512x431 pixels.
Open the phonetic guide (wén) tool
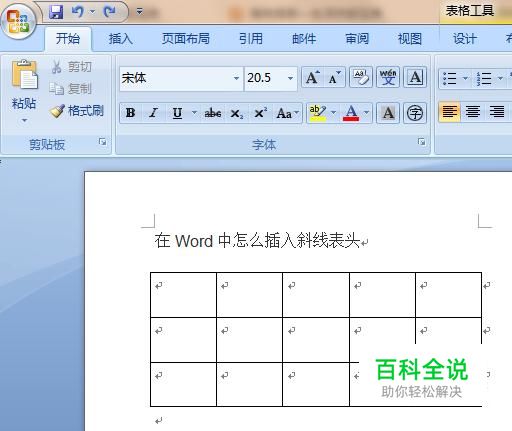coord(388,78)
